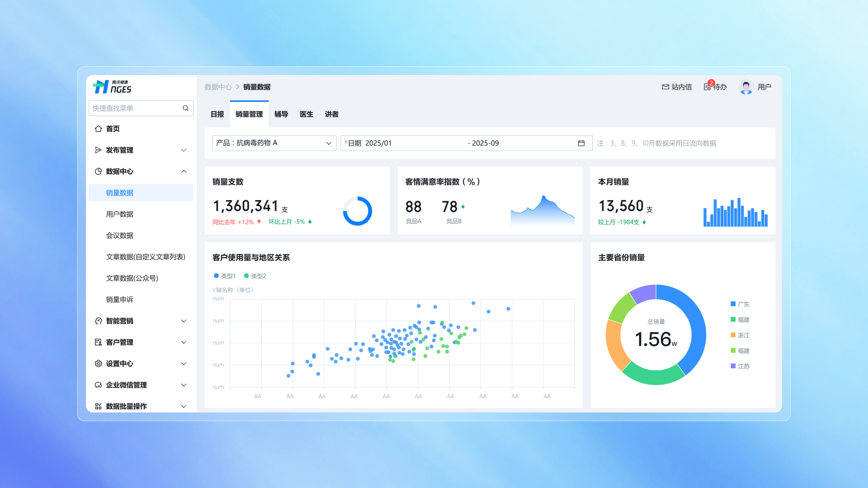Image resolution: width=868 pixels, height=488 pixels.
Task: Click the 江苏 purple legend swatch
Action: click(733, 366)
